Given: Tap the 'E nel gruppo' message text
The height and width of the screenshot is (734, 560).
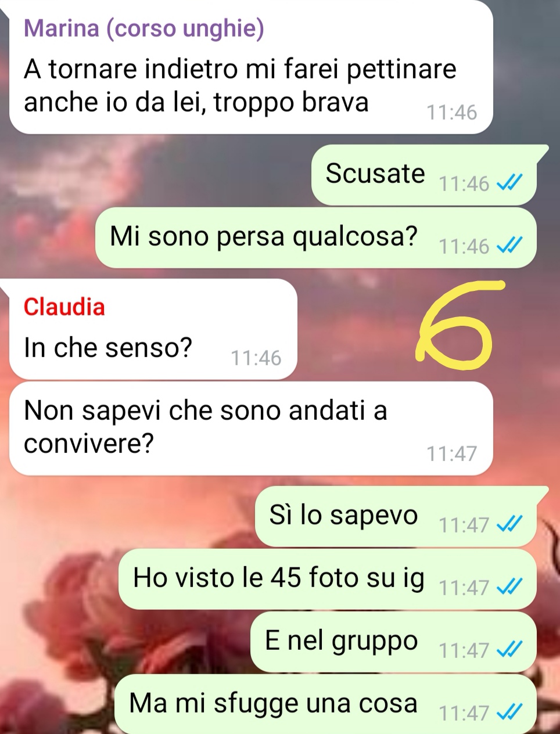Looking at the screenshot, I should 342,641.
